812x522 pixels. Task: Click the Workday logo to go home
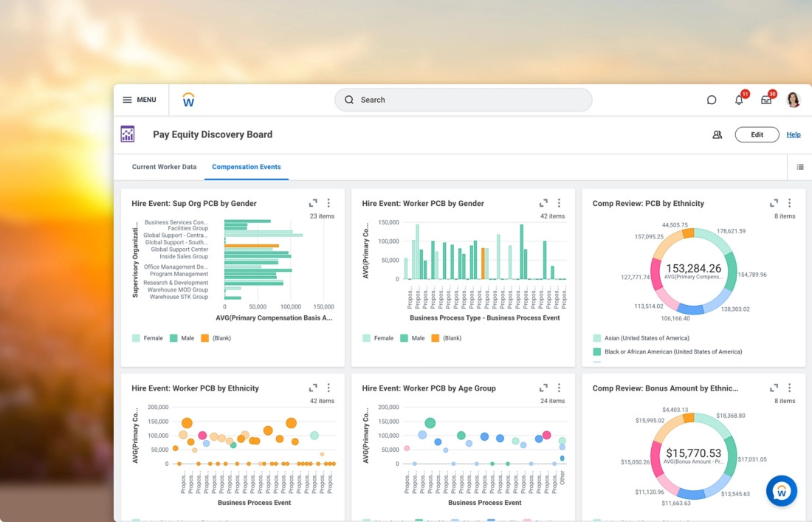[188, 100]
